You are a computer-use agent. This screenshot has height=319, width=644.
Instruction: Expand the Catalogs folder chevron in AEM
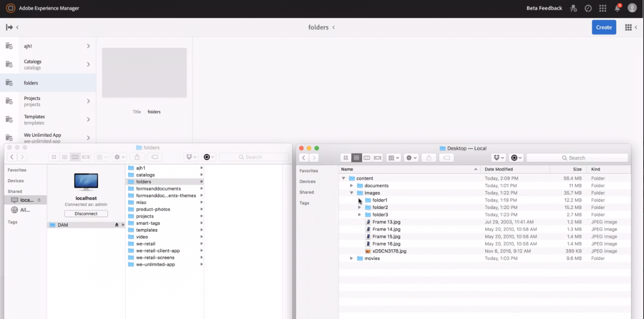pos(89,65)
